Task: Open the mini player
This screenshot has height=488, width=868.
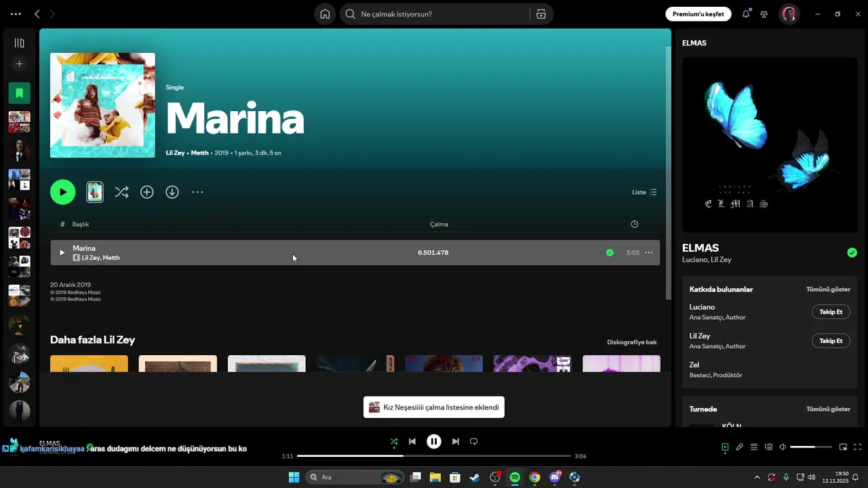Action: tap(844, 447)
